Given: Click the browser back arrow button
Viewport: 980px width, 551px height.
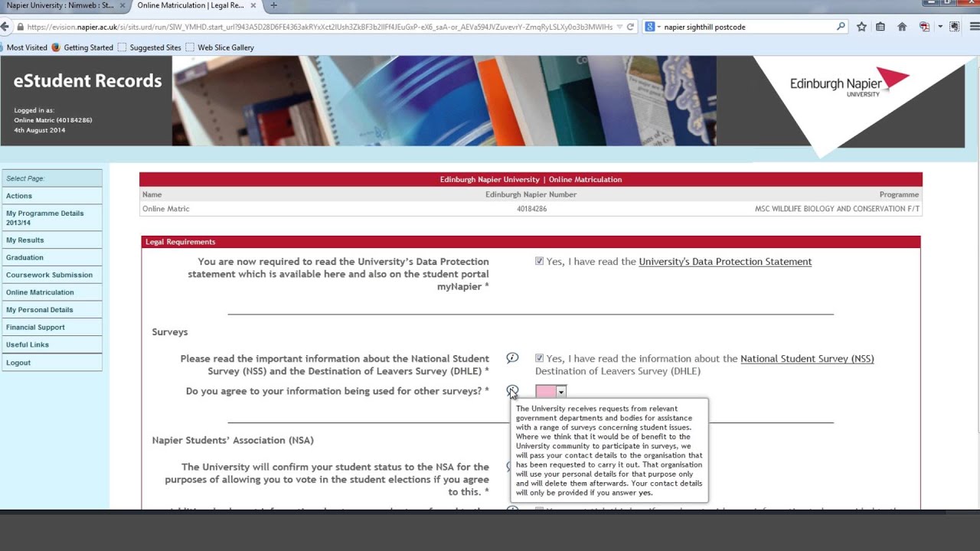Looking at the screenshot, I should click(x=5, y=27).
